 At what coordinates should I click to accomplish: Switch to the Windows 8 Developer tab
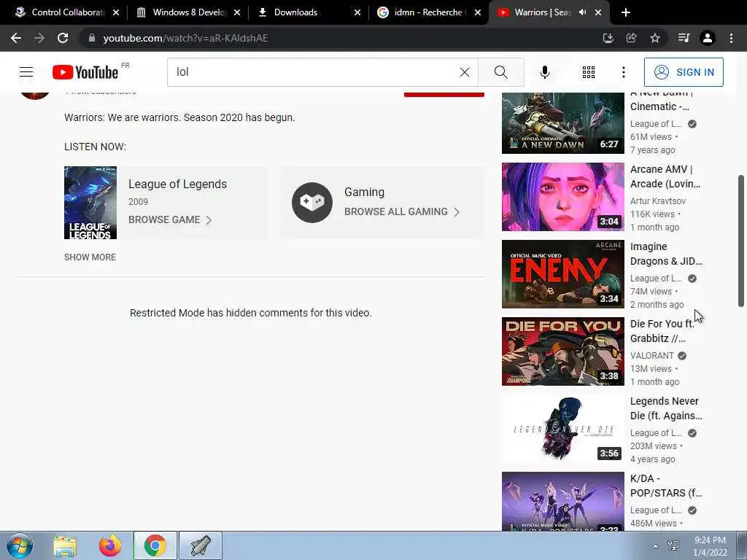pos(187,12)
